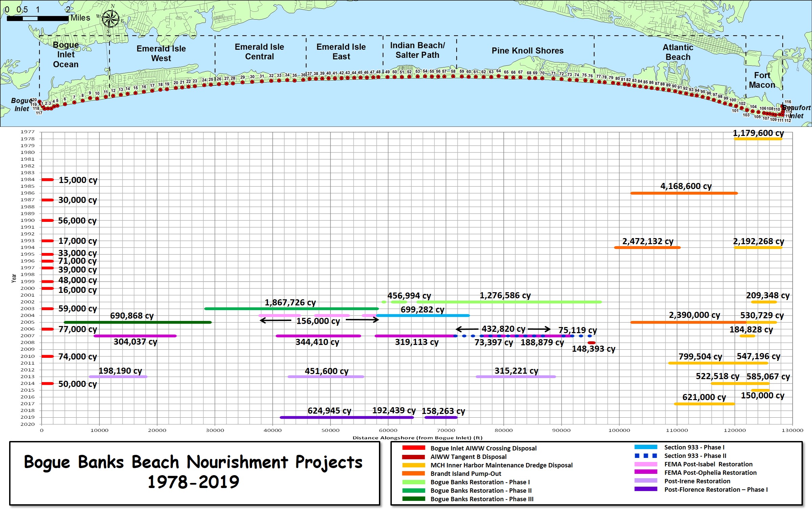Click the 4,168,600 cy orange bar
Viewport: 812px width, 510px height.
click(x=684, y=193)
